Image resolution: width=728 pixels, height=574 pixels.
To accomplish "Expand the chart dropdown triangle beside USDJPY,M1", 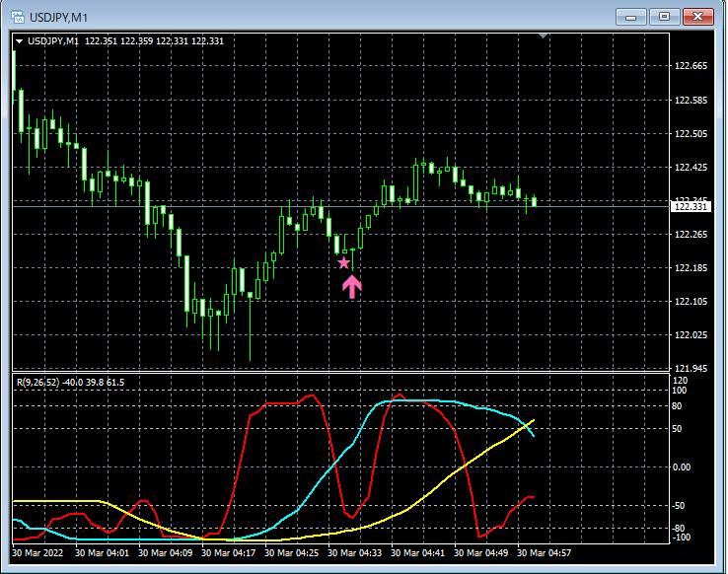I will pyautogui.click(x=20, y=41).
